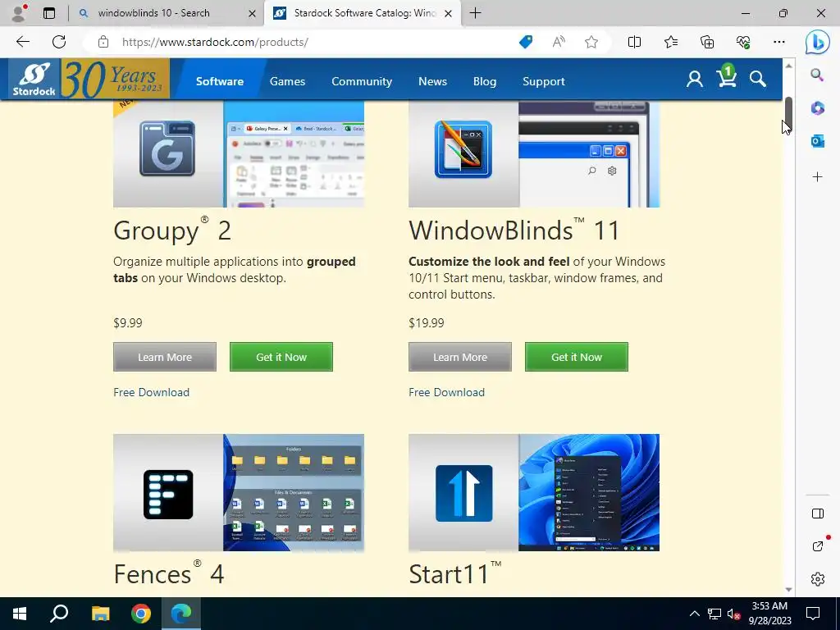Open Stardock shopping cart icon
This screenshot has height=630, width=840.
coord(727,76)
